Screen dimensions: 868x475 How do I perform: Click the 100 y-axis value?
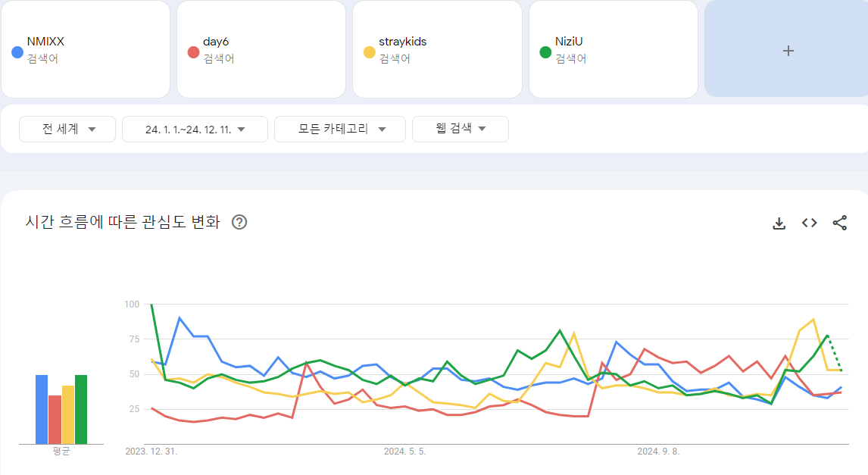click(132, 304)
